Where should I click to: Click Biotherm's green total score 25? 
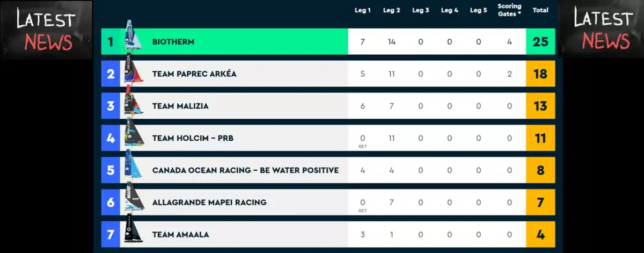tap(540, 42)
